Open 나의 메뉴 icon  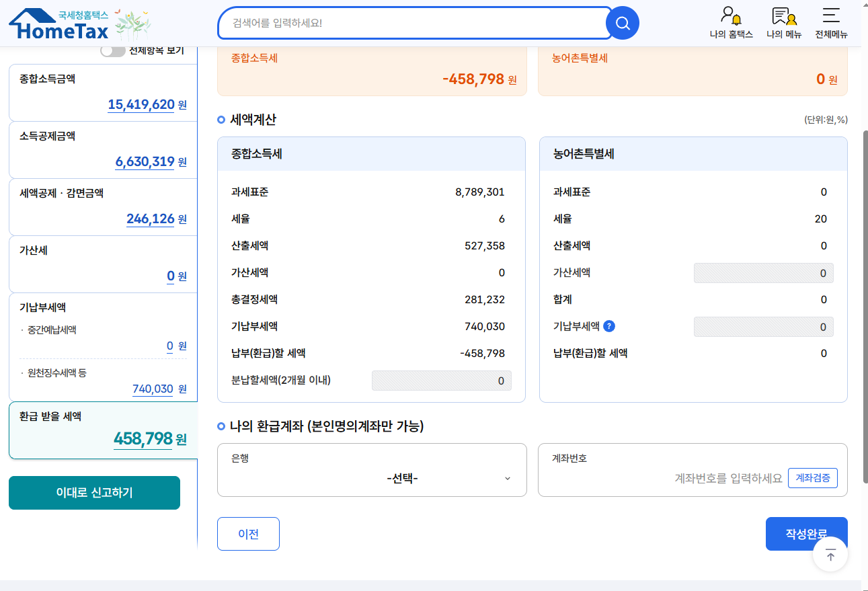[x=784, y=23]
